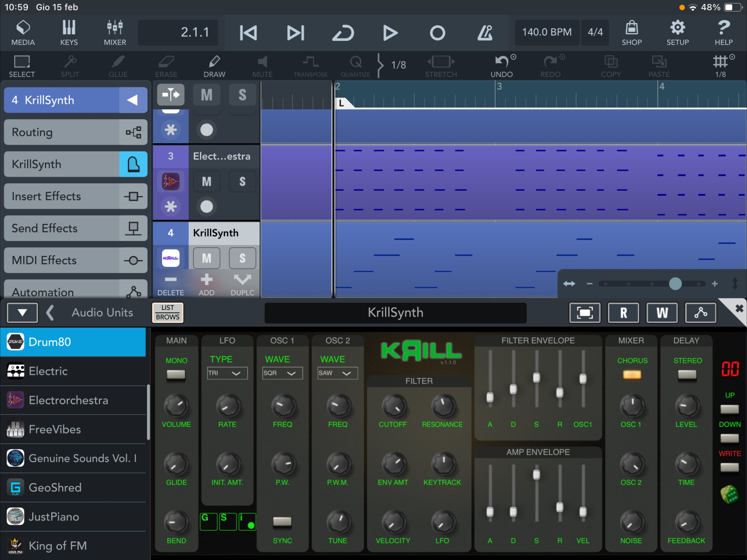Image resolution: width=747 pixels, height=560 pixels.
Task: Open OSC 1 WAVE dropdown SQR
Action: pos(283,373)
